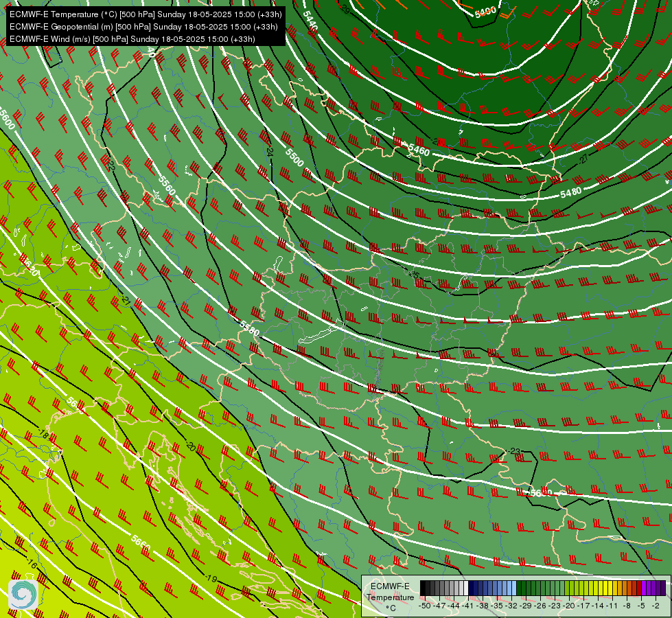Click the bright yellow legend swatch above -14
The image size is (672, 618).
(601, 588)
